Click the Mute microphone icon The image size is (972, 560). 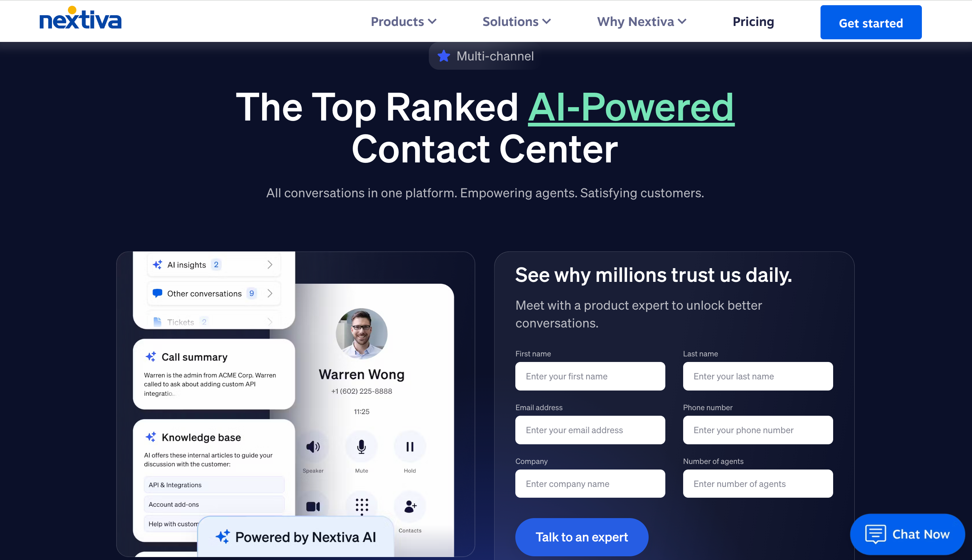[x=361, y=447]
